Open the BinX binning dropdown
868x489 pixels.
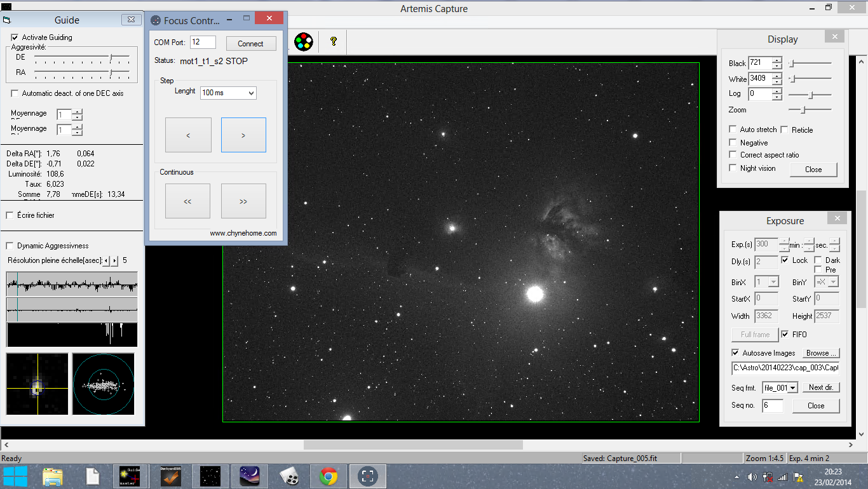point(766,281)
